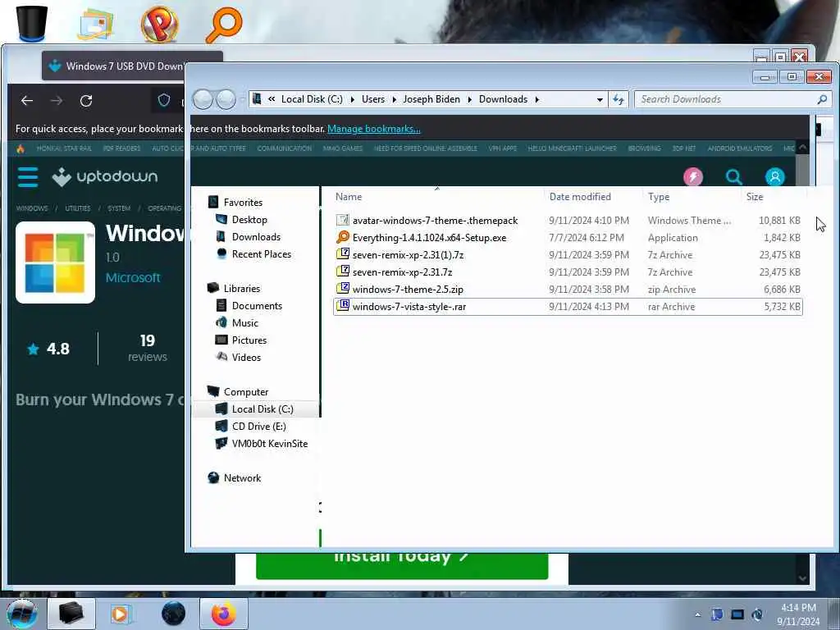Viewport: 840px width, 630px height.
Task: Switch to Firefox on the taskbar
Action: click(x=223, y=614)
